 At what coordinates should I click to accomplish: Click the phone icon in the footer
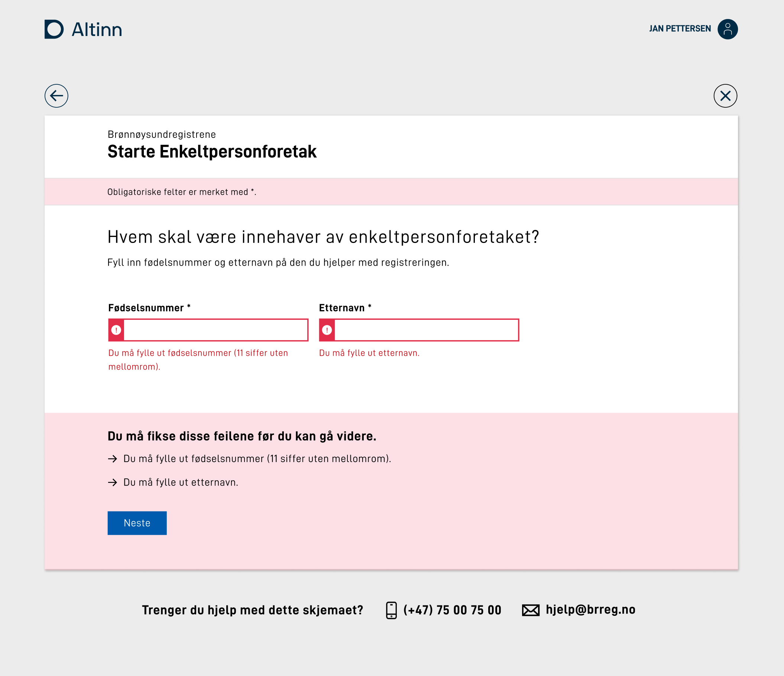coord(392,610)
